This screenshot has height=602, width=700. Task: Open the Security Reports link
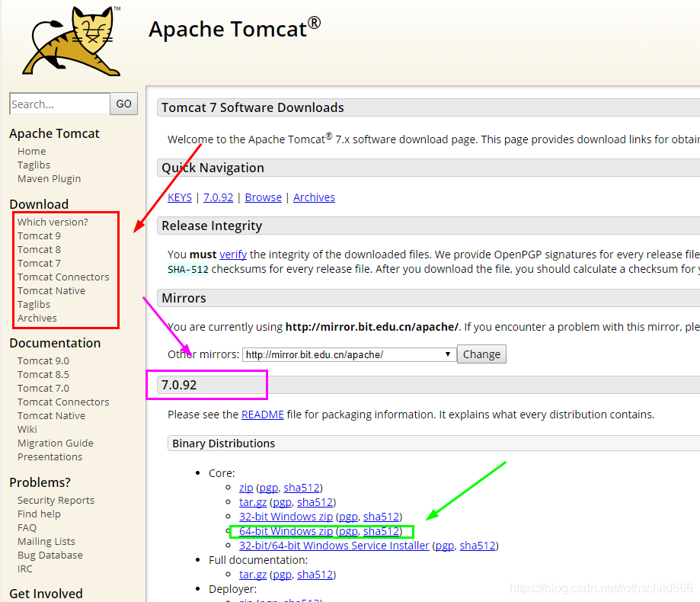point(56,500)
